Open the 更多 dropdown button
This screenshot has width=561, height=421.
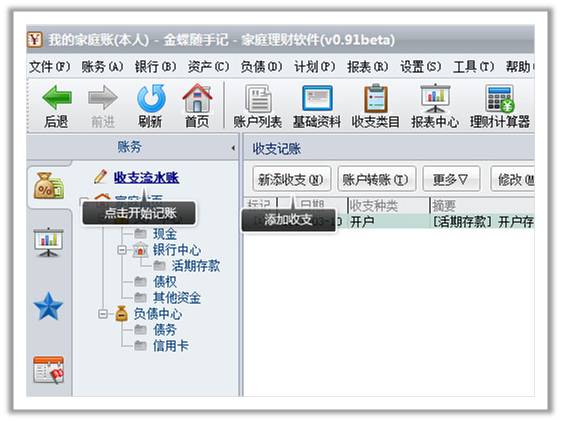(x=451, y=179)
